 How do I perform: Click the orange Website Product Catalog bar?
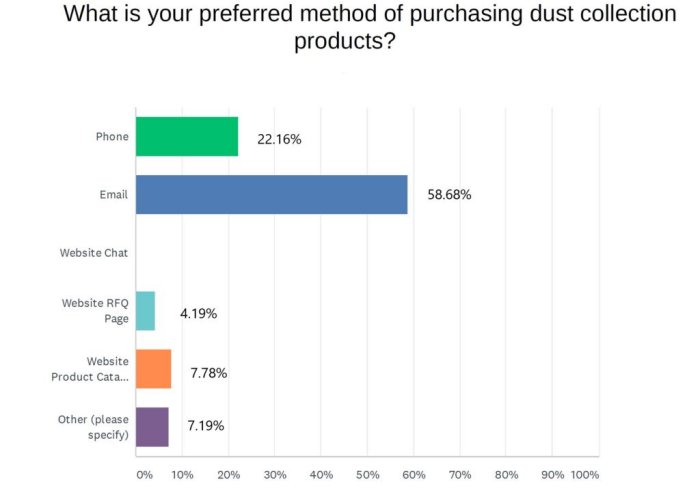(x=153, y=369)
